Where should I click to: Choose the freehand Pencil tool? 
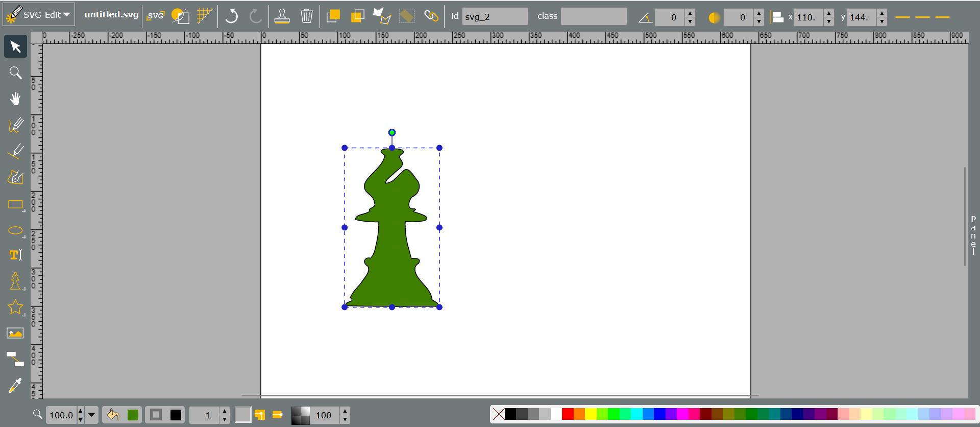(15, 125)
